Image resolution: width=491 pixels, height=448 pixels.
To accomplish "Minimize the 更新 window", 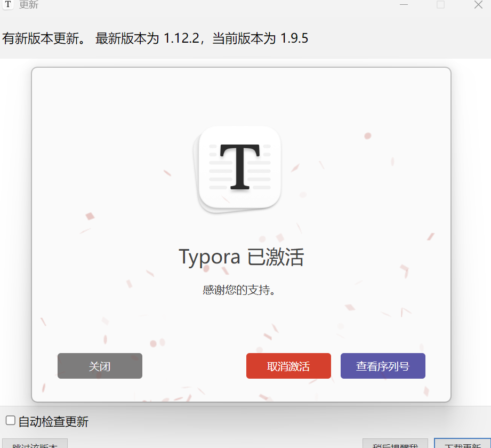I will coord(404,5).
